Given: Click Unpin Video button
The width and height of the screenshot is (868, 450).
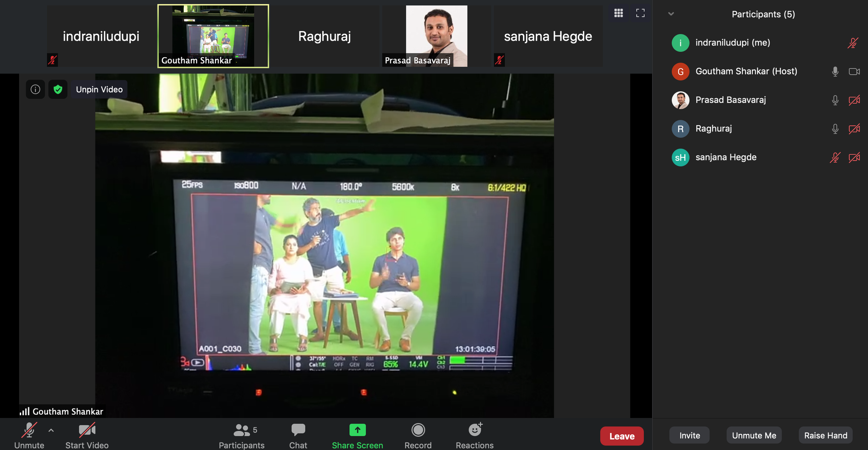Looking at the screenshot, I should [99, 89].
